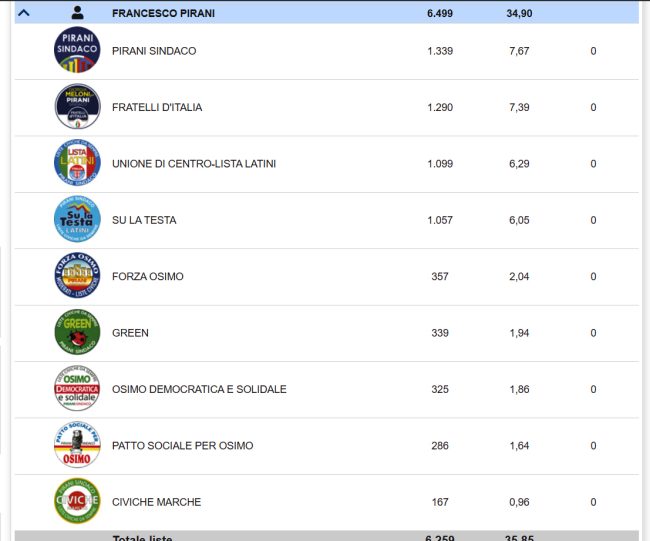650x541 pixels.
Task: Select the FRATELLI D'ITALIA list name
Action: click(157, 107)
